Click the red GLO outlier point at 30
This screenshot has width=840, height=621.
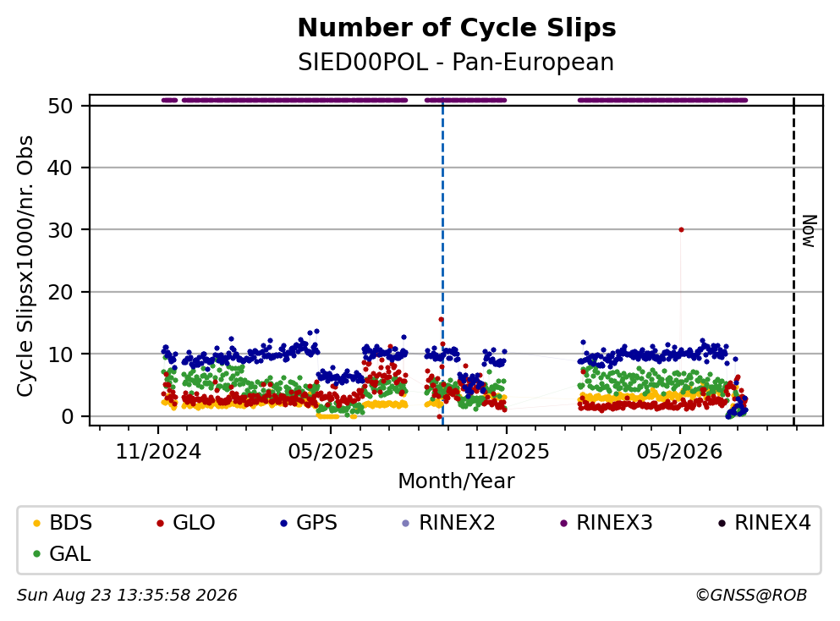[x=681, y=229]
